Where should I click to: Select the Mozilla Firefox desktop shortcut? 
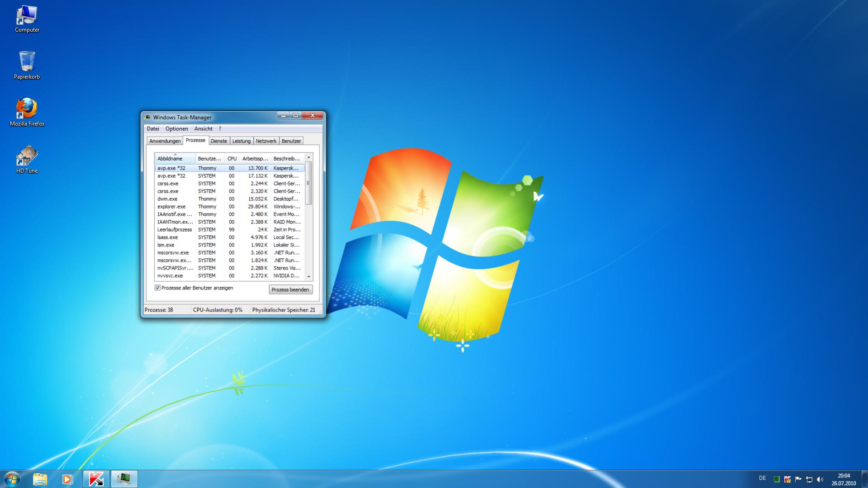click(x=27, y=112)
